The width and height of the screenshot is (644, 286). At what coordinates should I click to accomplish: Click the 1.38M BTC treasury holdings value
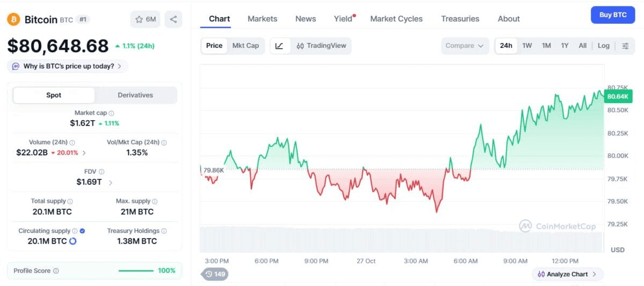tap(137, 241)
